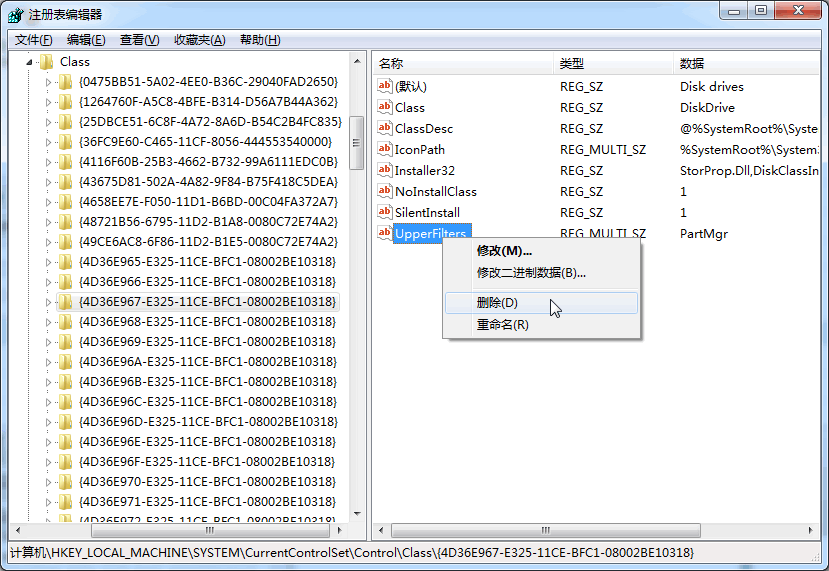Expand the {4D36E968-E325-11CE-BFC1-08002BE10318} key
Image resolution: width=829 pixels, height=571 pixels.
48,322
